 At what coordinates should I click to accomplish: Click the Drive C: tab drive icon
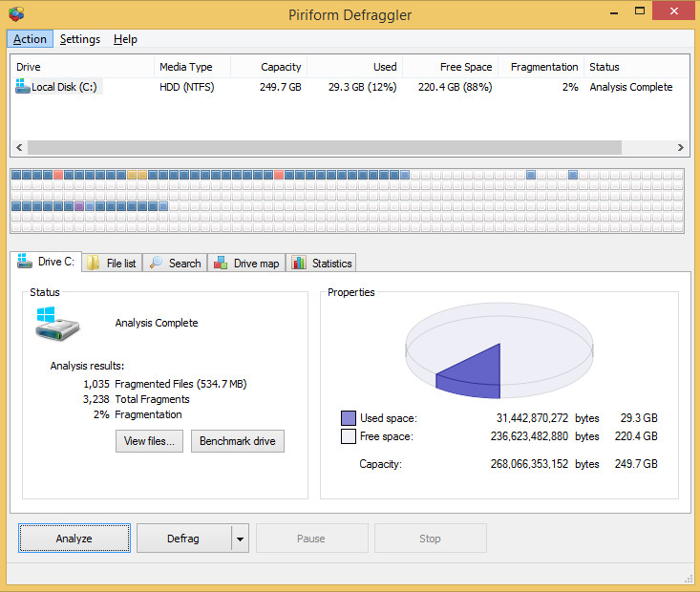[x=25, y=262]
